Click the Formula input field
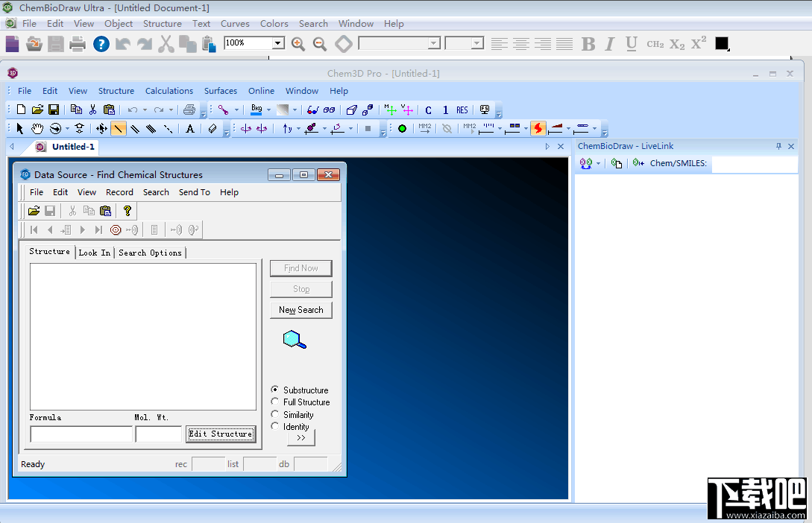The image size is (812, 523). click(81, 434)
